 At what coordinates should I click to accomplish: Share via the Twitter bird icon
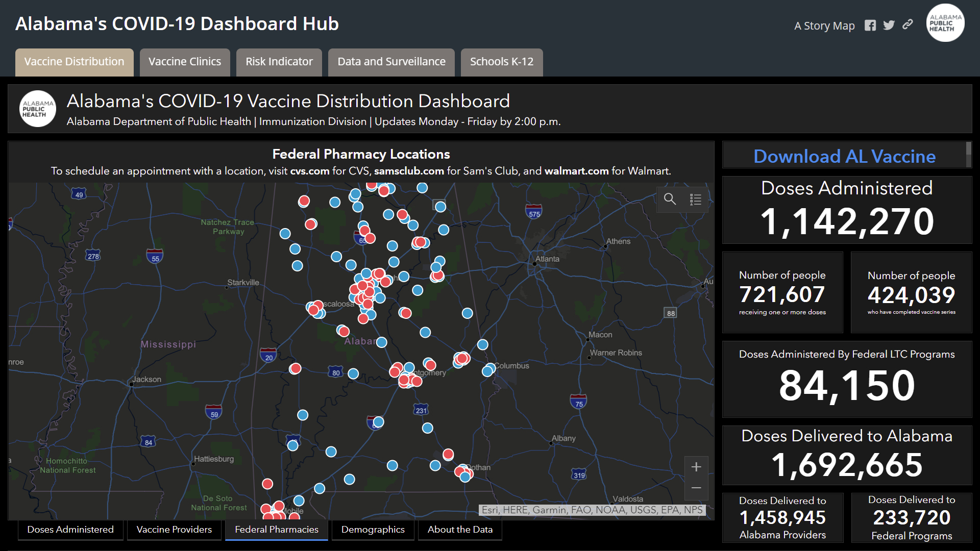coord(889,26)
